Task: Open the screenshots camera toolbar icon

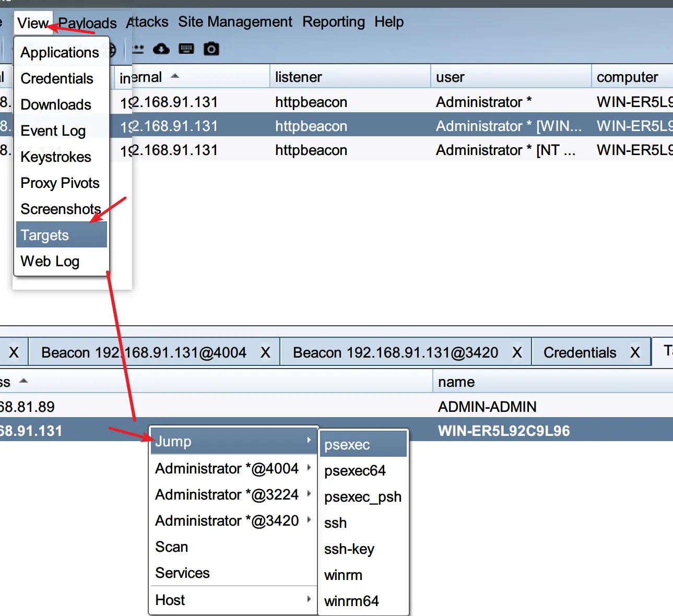Action: coord(211,49)
